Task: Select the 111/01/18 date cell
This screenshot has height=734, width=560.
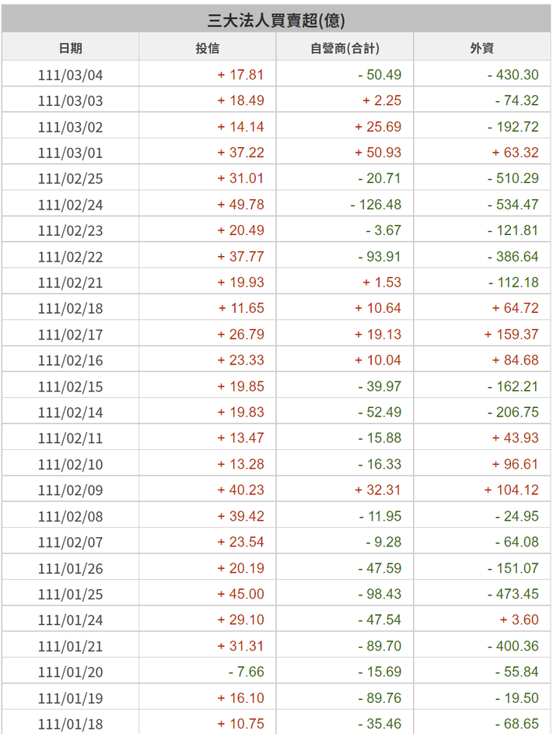Action: (x=70, y=724)
